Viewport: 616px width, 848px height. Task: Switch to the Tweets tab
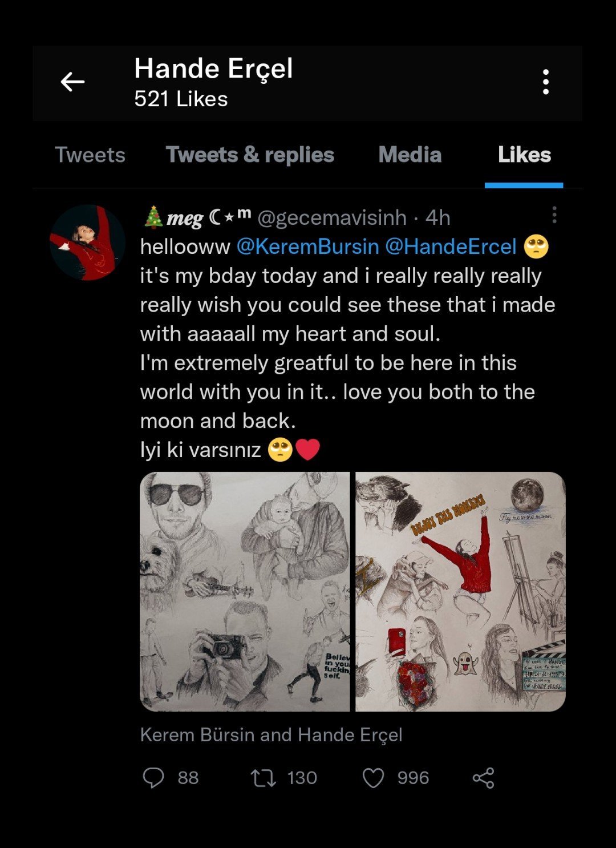[x=90, y=155]
